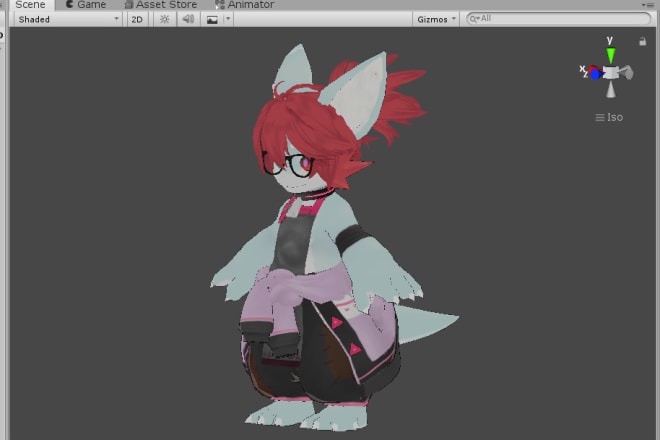
Task: Open the scene panel options menu
Action: (x=648, y=5)
